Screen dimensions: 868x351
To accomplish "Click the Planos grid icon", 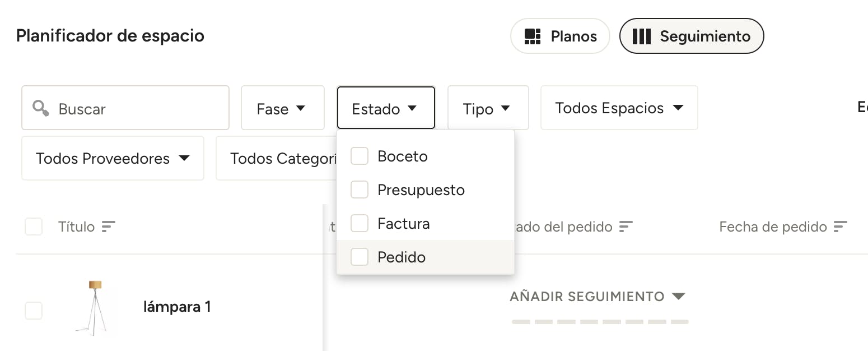I will [x=532, y=36].
